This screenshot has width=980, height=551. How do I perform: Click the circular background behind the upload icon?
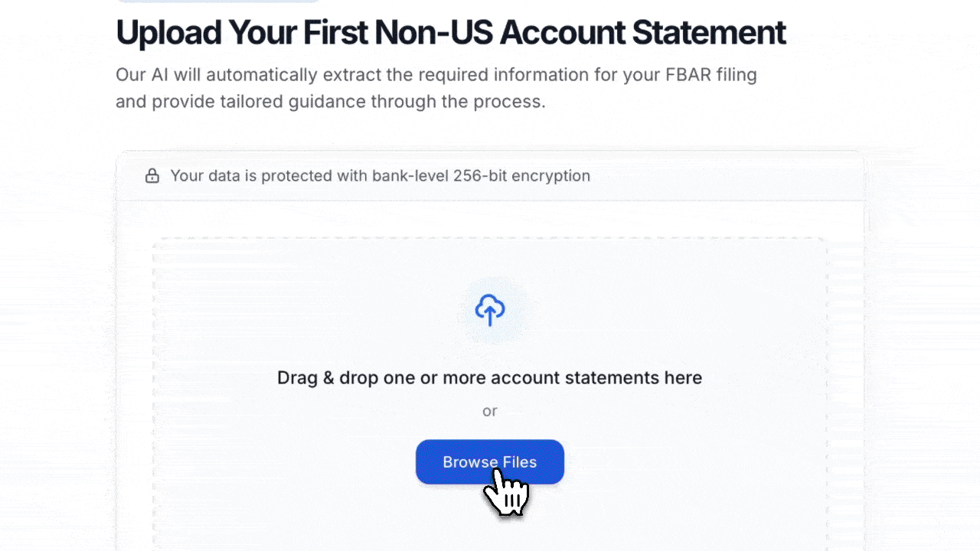(x=490, y=310)
